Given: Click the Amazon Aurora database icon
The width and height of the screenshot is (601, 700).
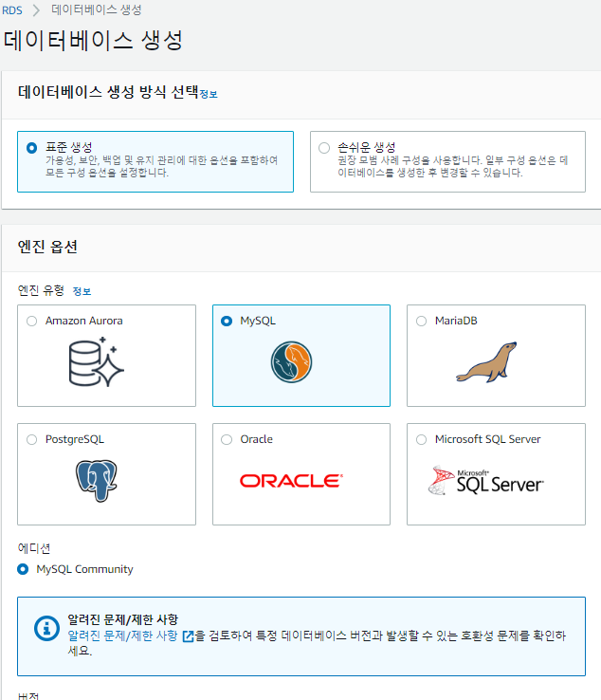Looking at the screenshot, I should click(x=97, y=361).
